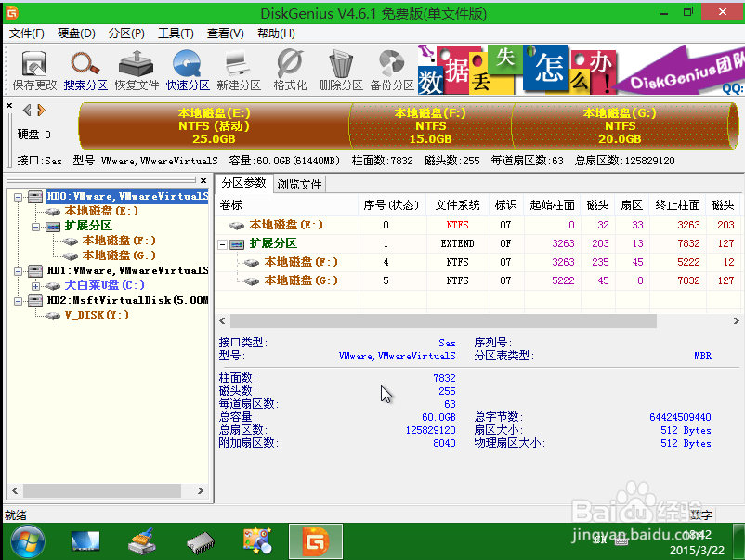Image resolution: width=745 pixels, height=560 pixels.
Task: Select V_DISK (Y:) in tree
Action: click(97, 315)
